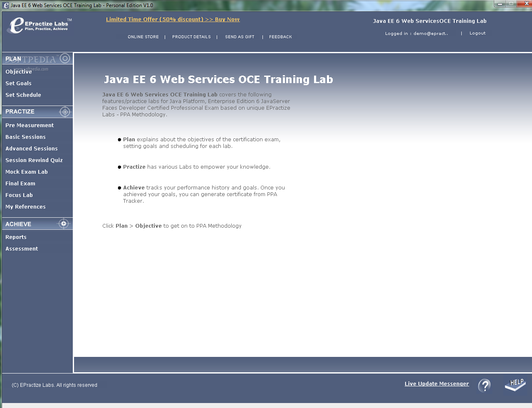Screen dimensions: 532x408
Task: Click the header Java EE 6 Web ServicesOCE title
Action: [430, 21]
